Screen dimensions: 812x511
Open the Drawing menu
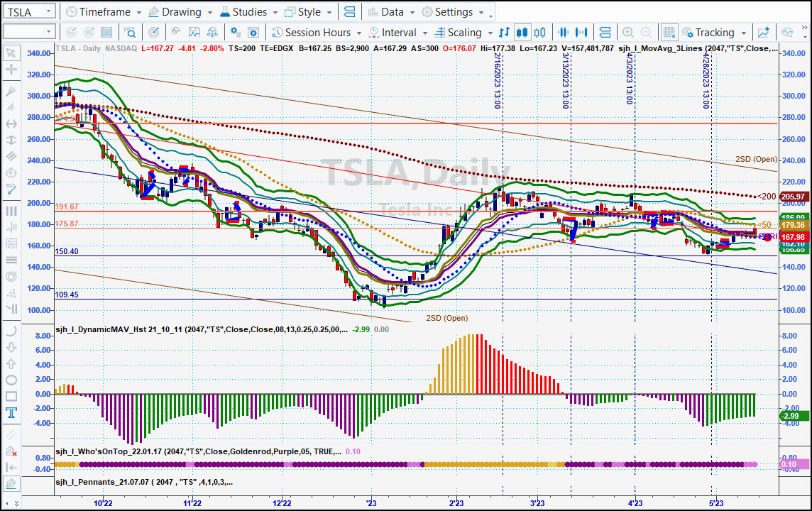point(180,12)
